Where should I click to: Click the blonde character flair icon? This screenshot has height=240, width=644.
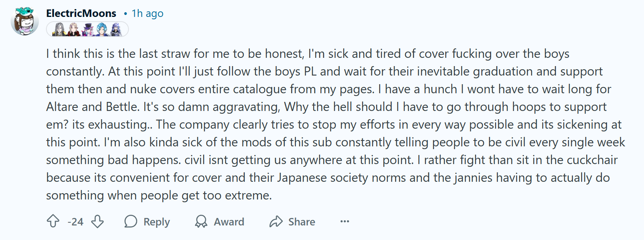73,30
